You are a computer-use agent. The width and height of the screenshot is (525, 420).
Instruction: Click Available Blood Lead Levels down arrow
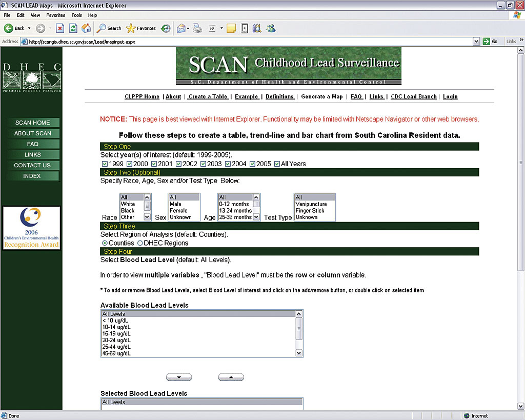coord(299,353)
